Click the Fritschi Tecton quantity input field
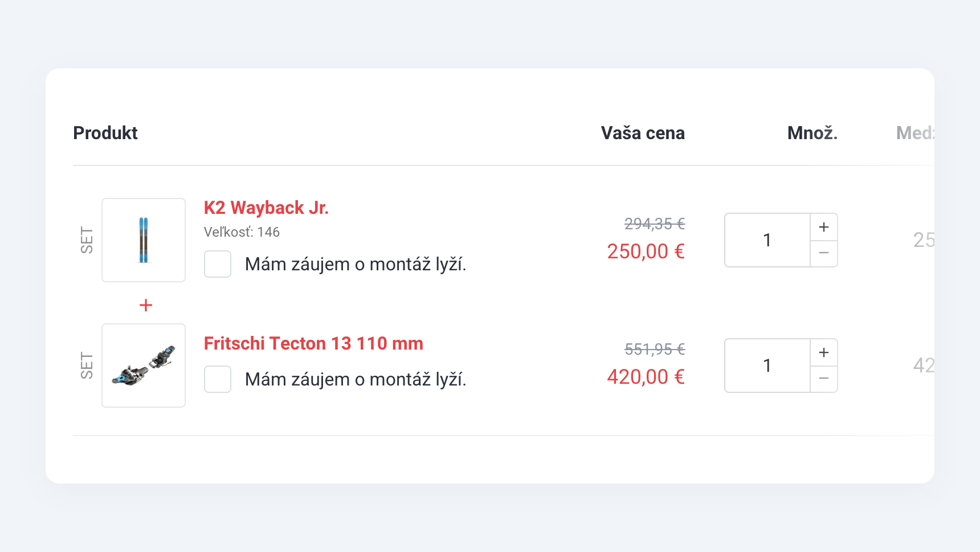 coord(767,366)
